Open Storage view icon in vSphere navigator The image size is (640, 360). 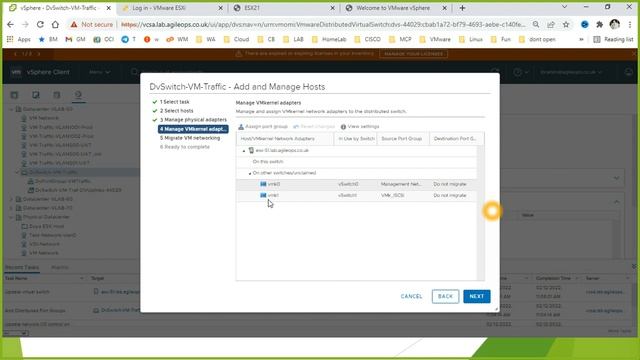click(57, 95)
